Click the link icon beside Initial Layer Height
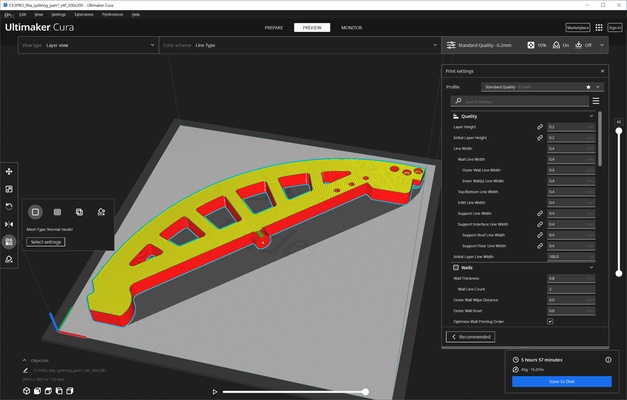627x400 pixels. point(540,138)
